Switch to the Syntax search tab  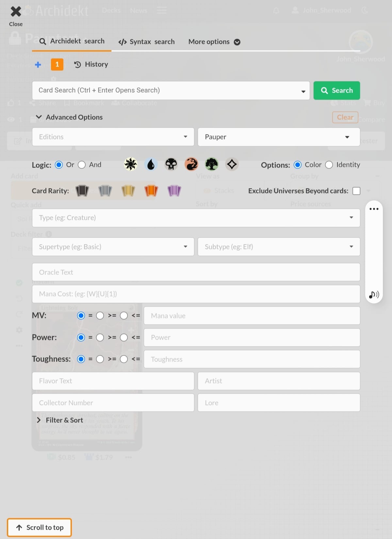click(147, 42)
